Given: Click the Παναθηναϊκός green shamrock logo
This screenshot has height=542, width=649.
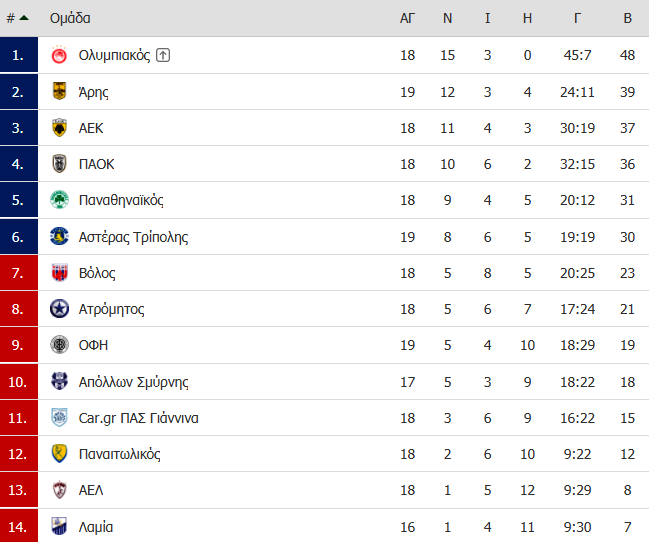Looking at the screenshot, I should point(59,200).
